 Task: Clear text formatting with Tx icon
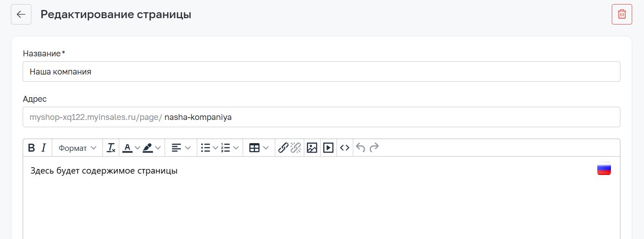(111, 148)
